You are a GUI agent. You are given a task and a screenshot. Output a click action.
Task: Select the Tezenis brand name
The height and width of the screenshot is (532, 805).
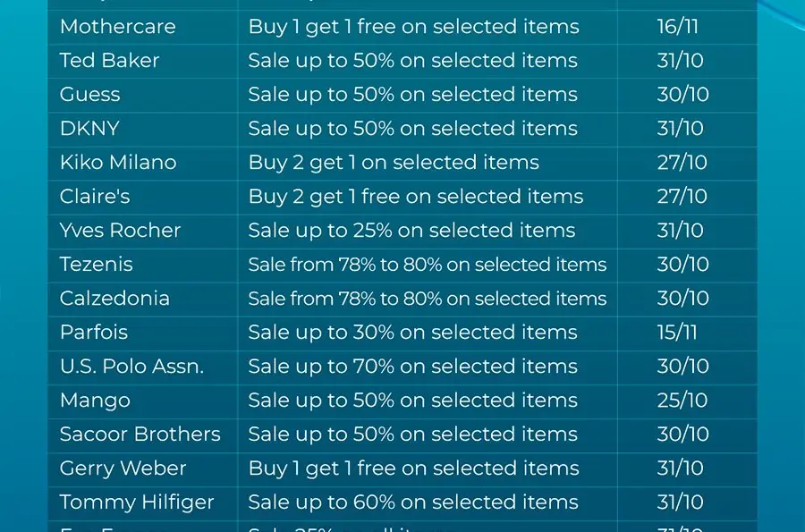click(x=96, y=264)
